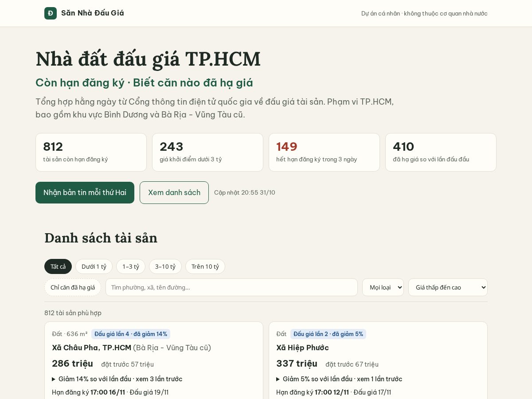Viewport: 532px width, 399px height.
Task: Click the Danh sách tài sản heading
Action: 101,238
